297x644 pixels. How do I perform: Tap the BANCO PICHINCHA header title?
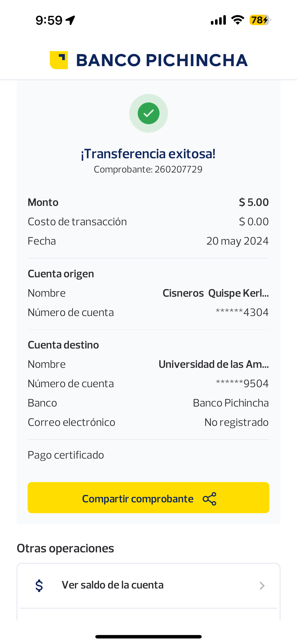tap(162, 60)
